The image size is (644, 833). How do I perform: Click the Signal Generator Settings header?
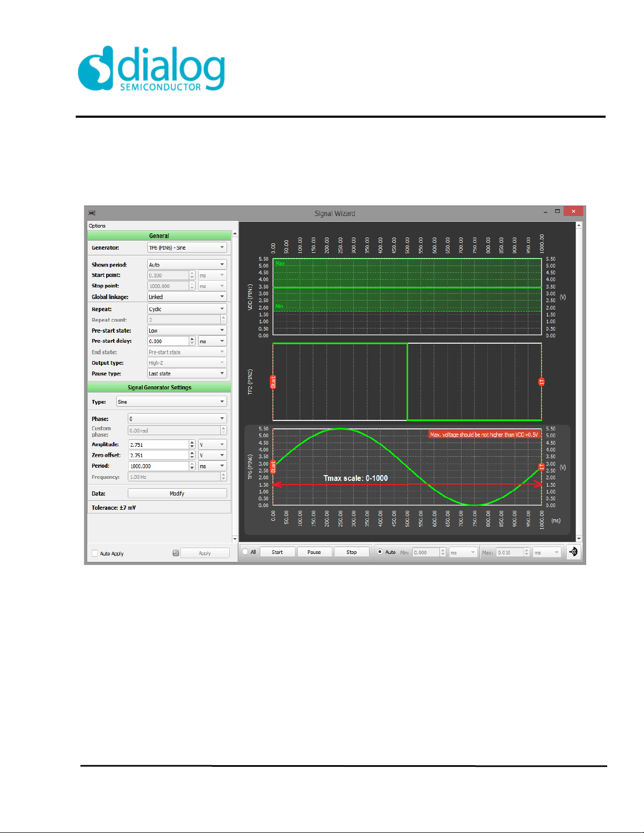(159, 387)
